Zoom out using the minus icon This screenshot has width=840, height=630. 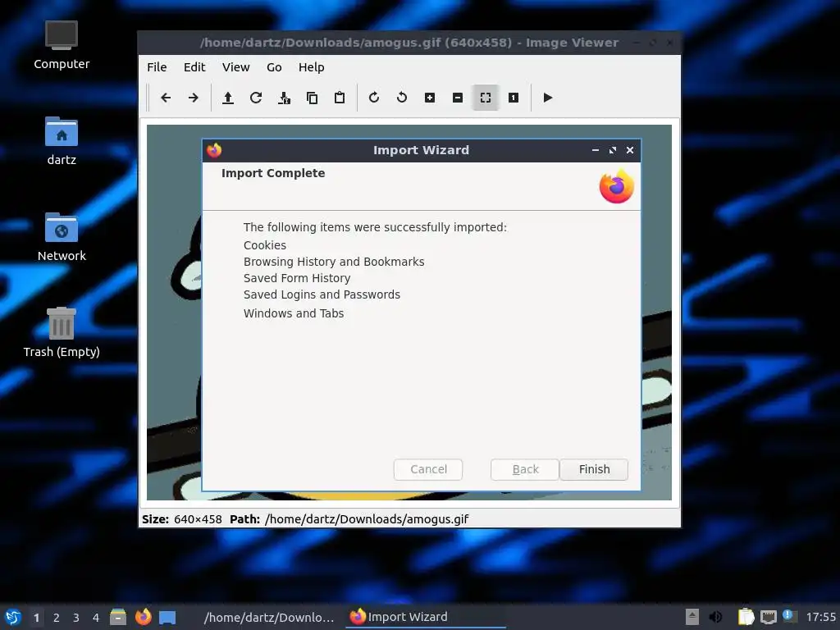[458, 98]
